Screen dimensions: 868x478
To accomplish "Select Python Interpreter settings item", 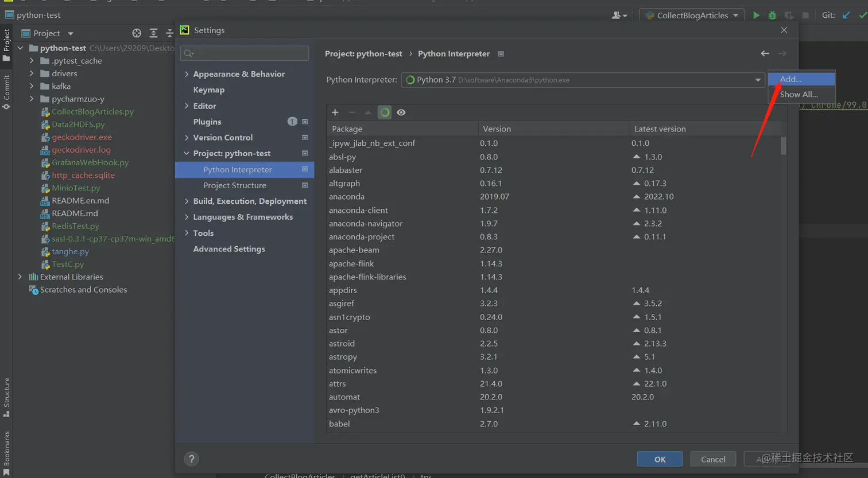I will pos(245,169).
